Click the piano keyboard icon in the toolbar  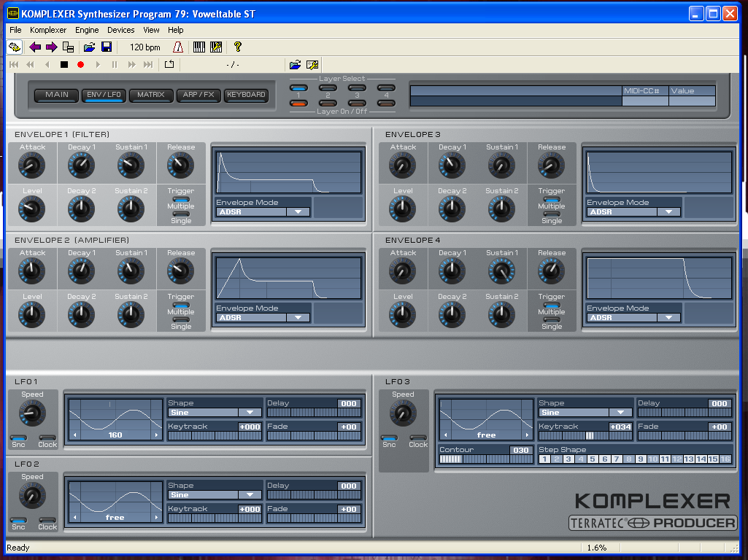click(199, 47)
